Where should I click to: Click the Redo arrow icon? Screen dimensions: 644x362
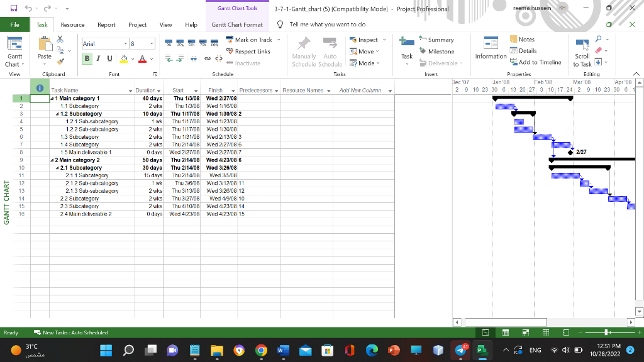pos(47,8)
